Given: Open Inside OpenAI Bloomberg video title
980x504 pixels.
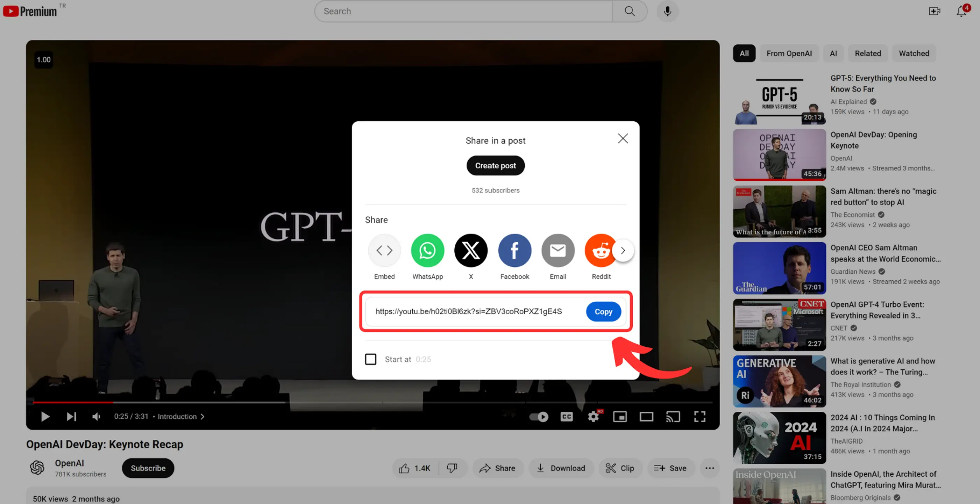Looking at the screenshot, I should point(885,479).
